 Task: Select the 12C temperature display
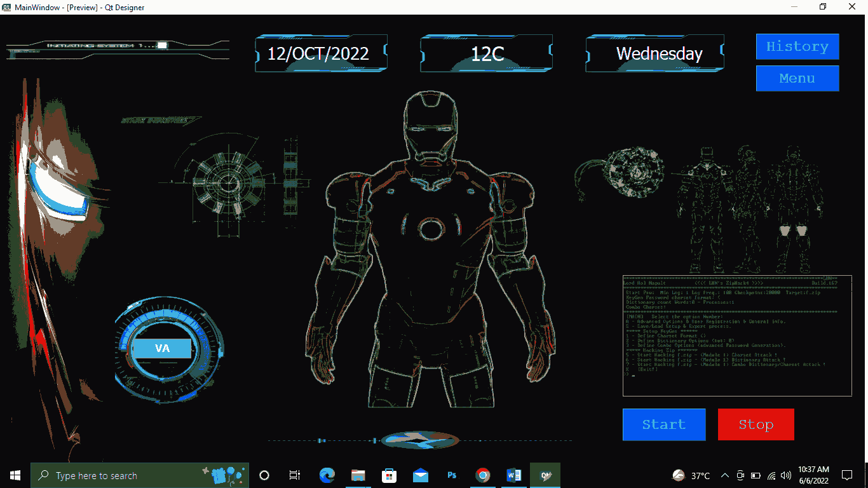(x=487, y=53)
